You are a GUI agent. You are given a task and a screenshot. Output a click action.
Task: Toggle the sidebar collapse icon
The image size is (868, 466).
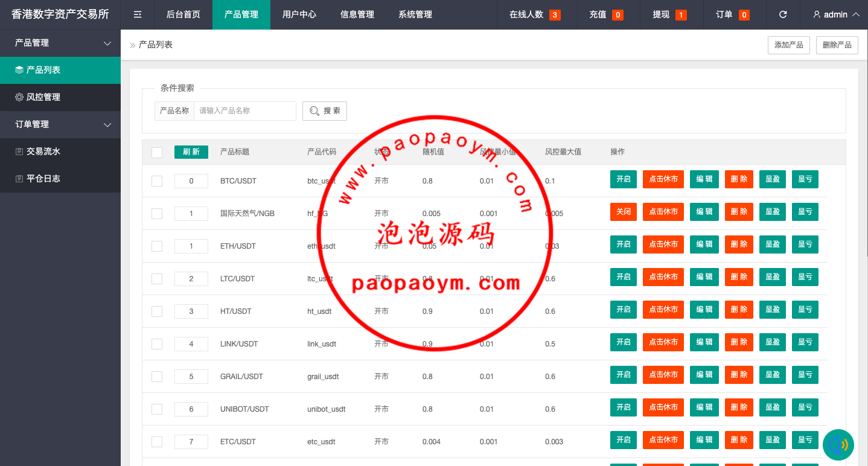[x=138, y=14]
